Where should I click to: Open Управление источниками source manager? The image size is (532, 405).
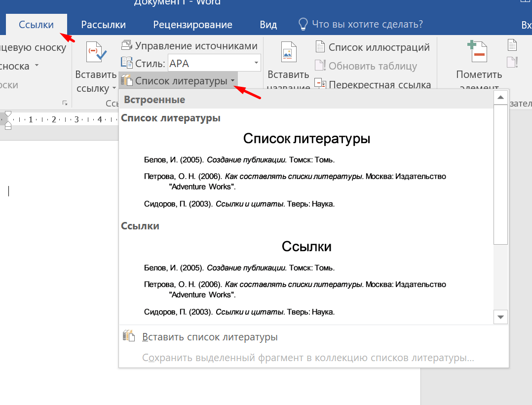tap(190, 46)
